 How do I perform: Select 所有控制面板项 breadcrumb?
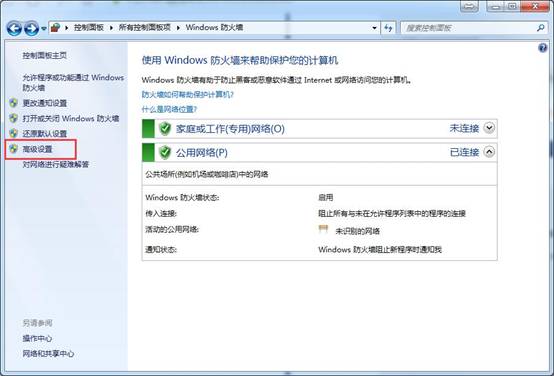point(145,28)
